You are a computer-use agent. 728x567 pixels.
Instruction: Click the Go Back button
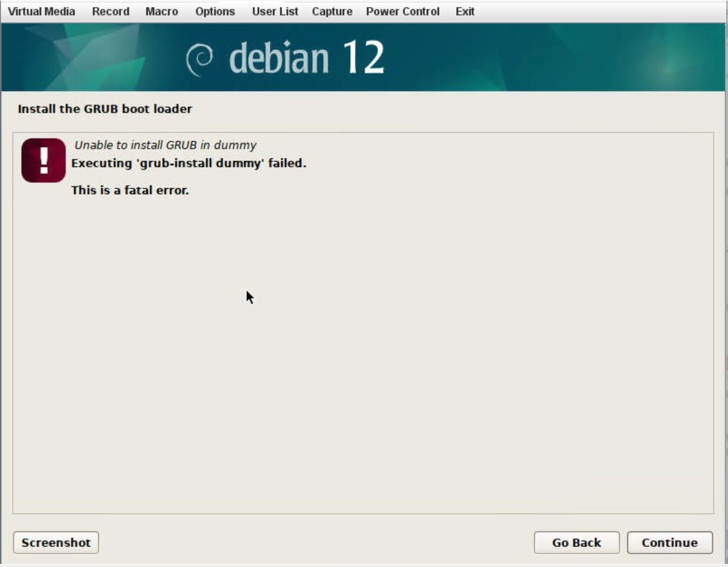coord(577,542)
